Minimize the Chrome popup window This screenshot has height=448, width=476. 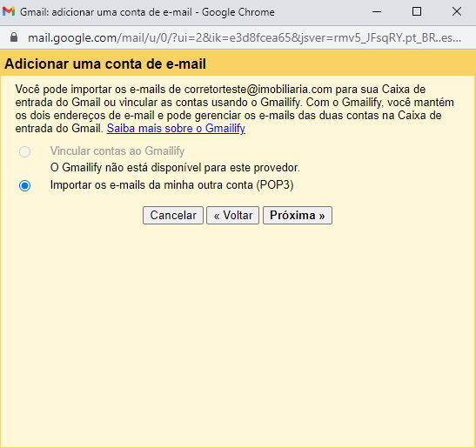click(x=377, y=12)
